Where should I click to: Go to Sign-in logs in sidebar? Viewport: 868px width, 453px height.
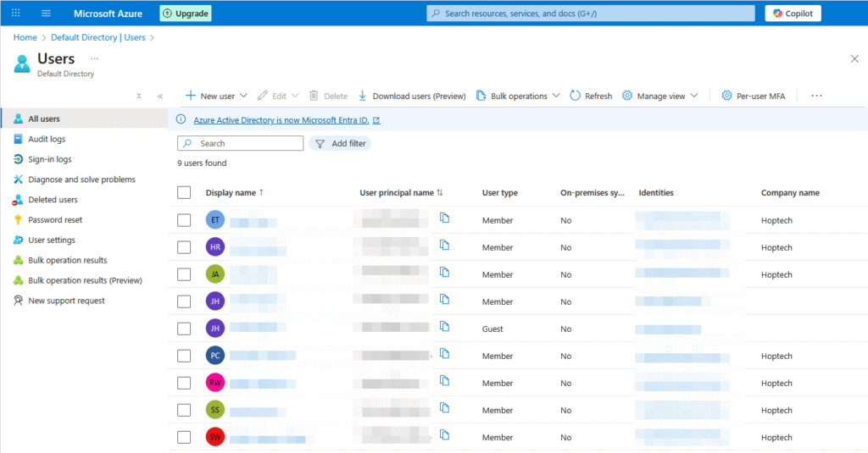coord(50,159)
